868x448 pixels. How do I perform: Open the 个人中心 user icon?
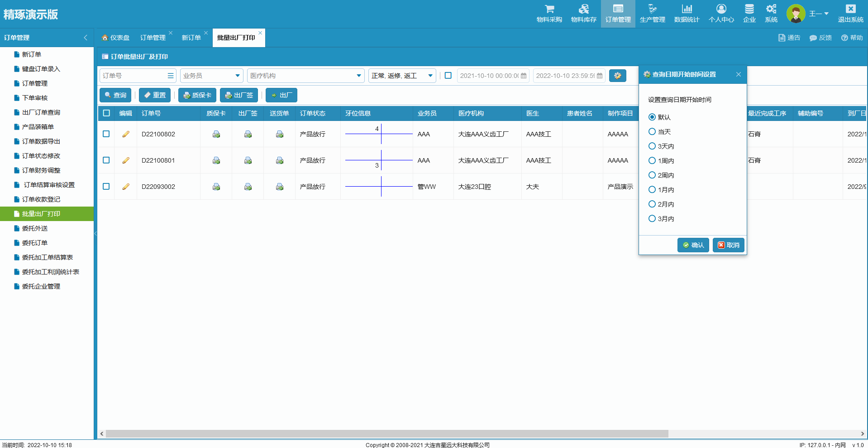[721, 9]
